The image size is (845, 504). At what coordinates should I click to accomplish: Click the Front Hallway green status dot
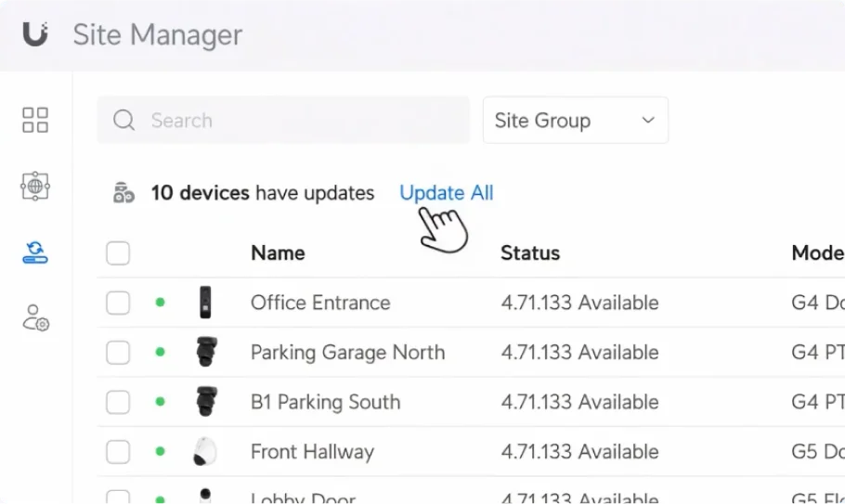[x=160, y=451]
